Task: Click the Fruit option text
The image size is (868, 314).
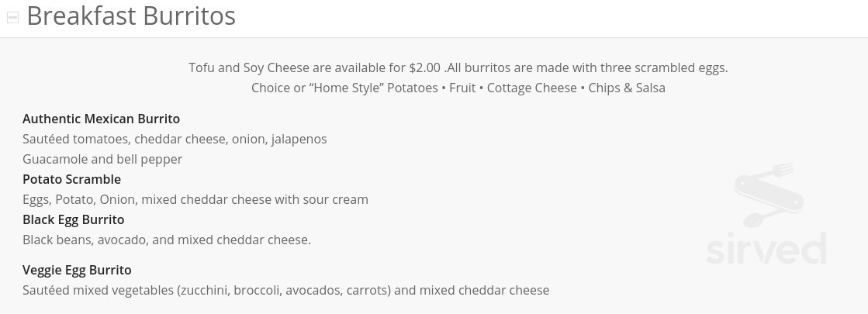Action: (463, 88)
